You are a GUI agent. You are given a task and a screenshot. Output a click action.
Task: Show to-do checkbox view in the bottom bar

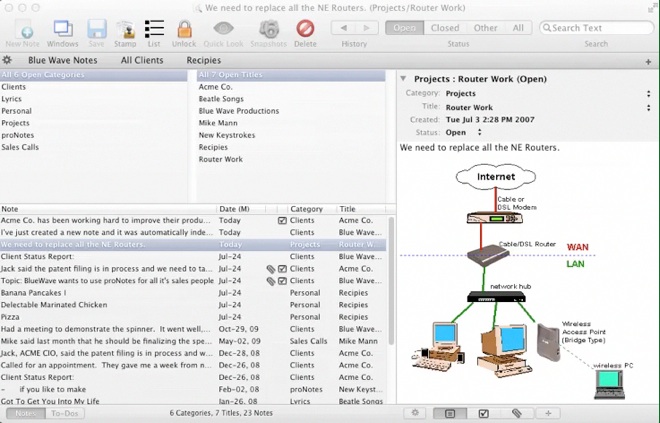(483, 413)
